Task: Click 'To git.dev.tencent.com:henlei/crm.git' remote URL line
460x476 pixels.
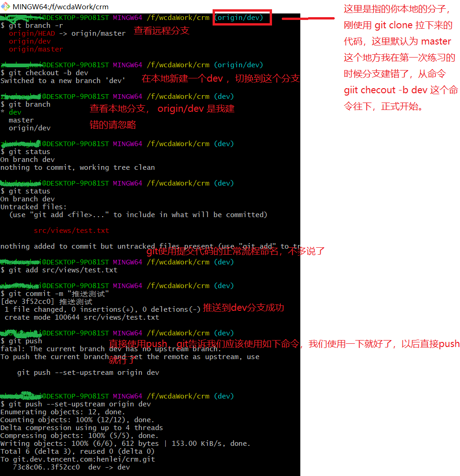Action: point(78,460)
